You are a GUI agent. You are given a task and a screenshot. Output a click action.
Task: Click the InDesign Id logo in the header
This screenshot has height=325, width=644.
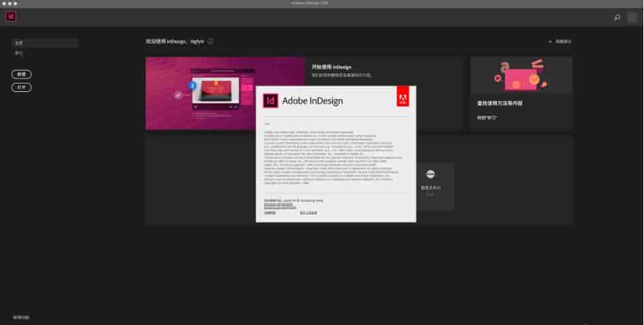pyautogui.click(x=11, y=17)
